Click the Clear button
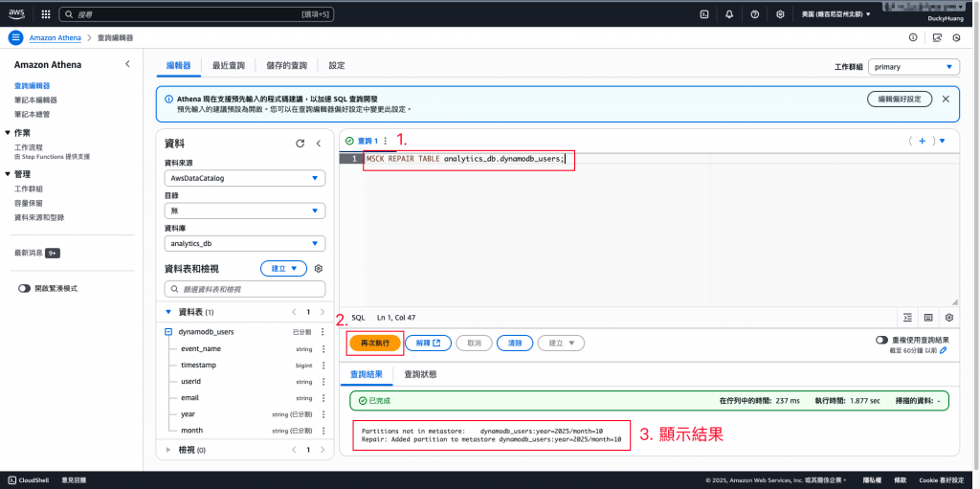The image size is (980, 489). [x=514, y=343]
